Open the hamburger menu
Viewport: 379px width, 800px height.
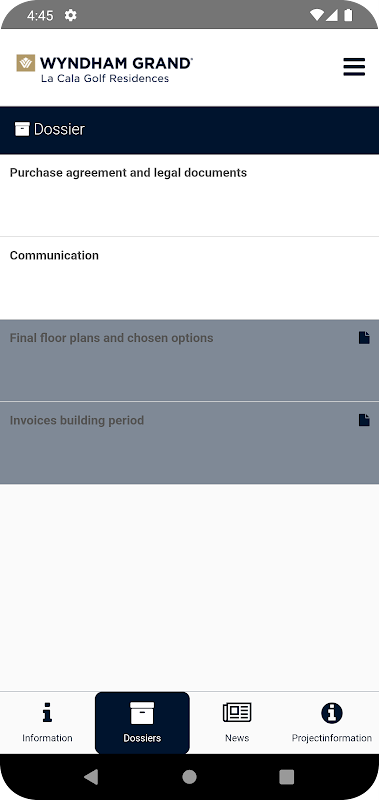[x=354, y=67]
